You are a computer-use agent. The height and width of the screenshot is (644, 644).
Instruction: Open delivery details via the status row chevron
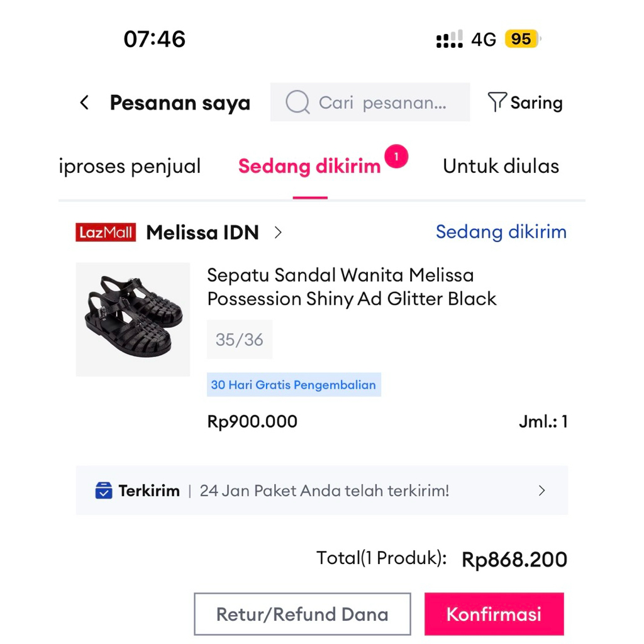pos(542,491)
